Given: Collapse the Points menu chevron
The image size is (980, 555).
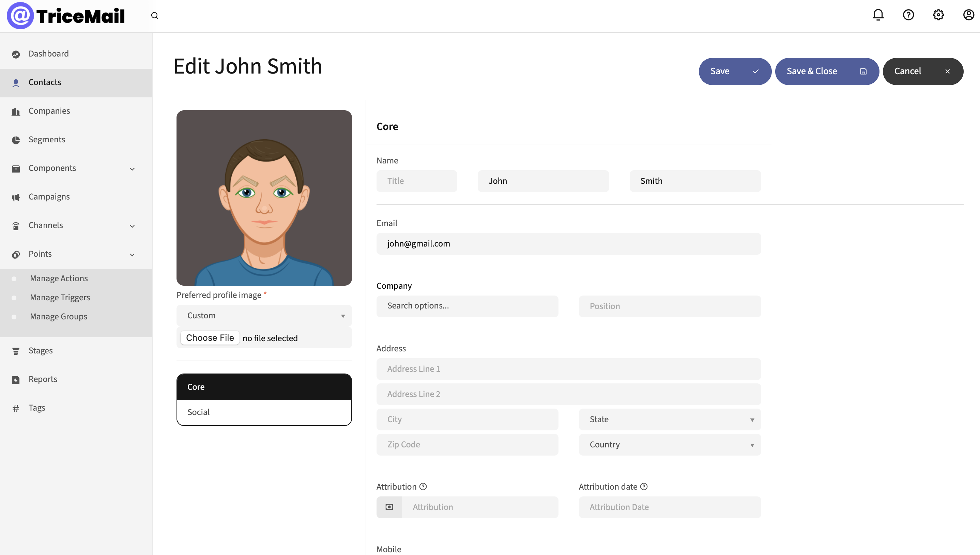Looking at the screenshot, I should (x=132, y=255).
